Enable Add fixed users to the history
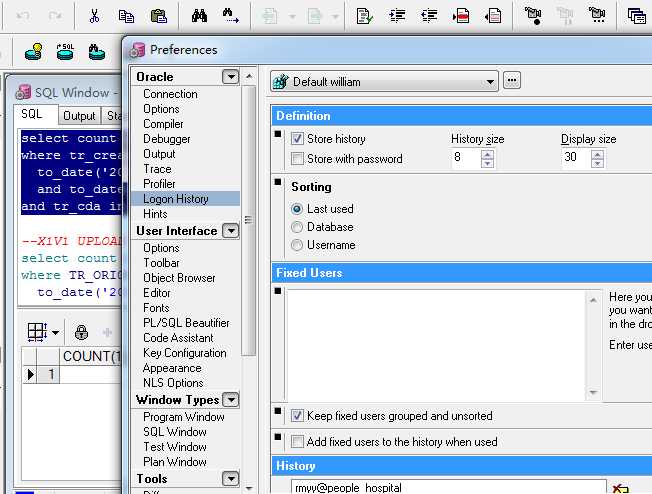The height and width of the screenshot is (494, 652). point(297,441)
